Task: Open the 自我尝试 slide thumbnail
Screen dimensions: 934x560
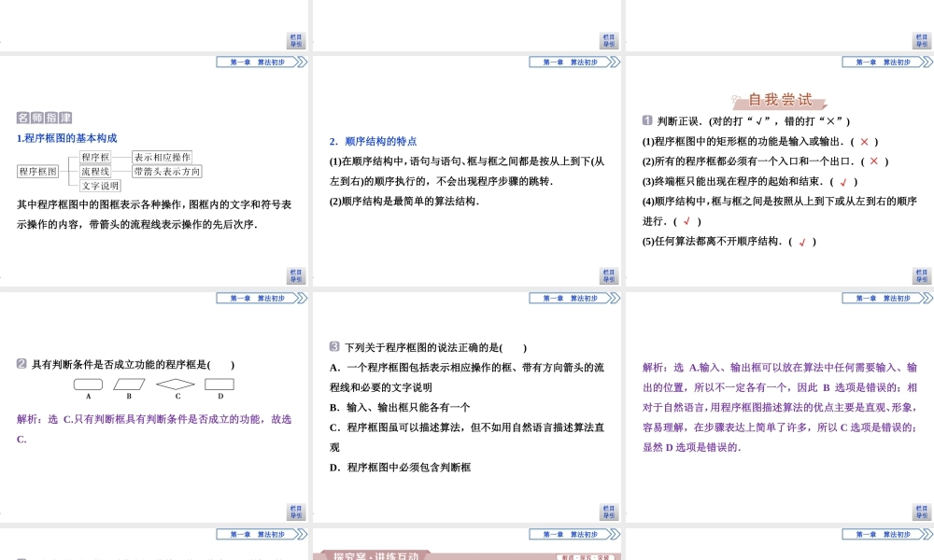Action: (x=780, y=171)
